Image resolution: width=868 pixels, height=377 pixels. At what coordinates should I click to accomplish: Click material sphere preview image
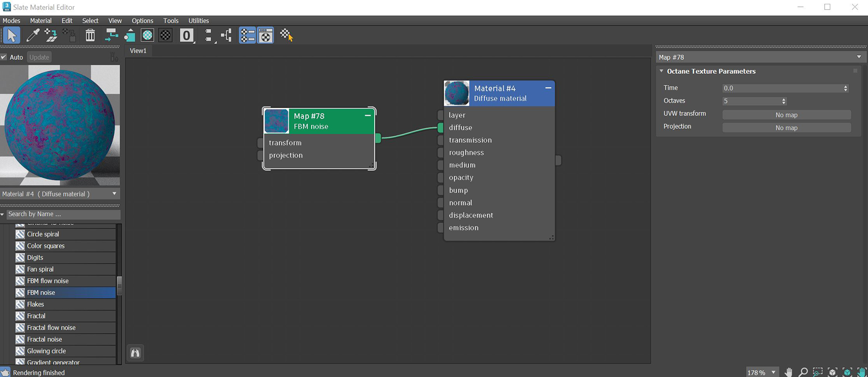(60, 125)
